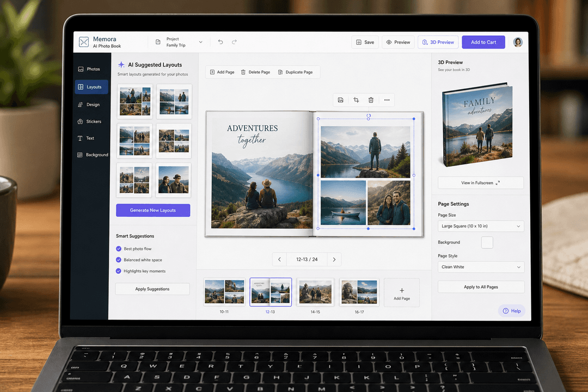
Task: Select pages 10-11 thumbnail
Action: [x=224, y=292]
